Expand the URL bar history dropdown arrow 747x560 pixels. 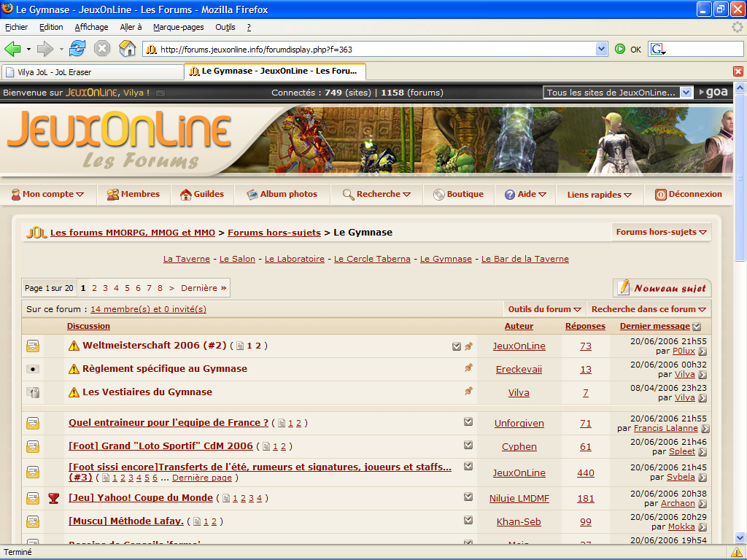pyautogui.click(x=602, y=49)
